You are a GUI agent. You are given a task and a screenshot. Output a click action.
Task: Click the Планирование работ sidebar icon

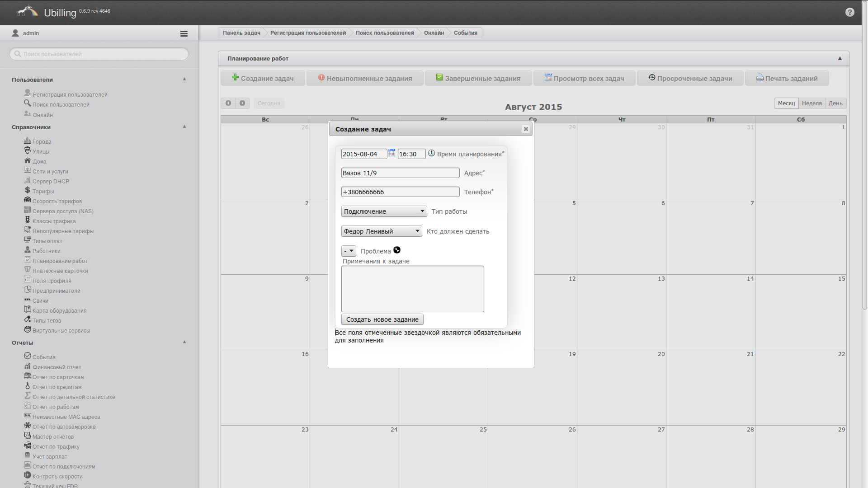point(27,260)
